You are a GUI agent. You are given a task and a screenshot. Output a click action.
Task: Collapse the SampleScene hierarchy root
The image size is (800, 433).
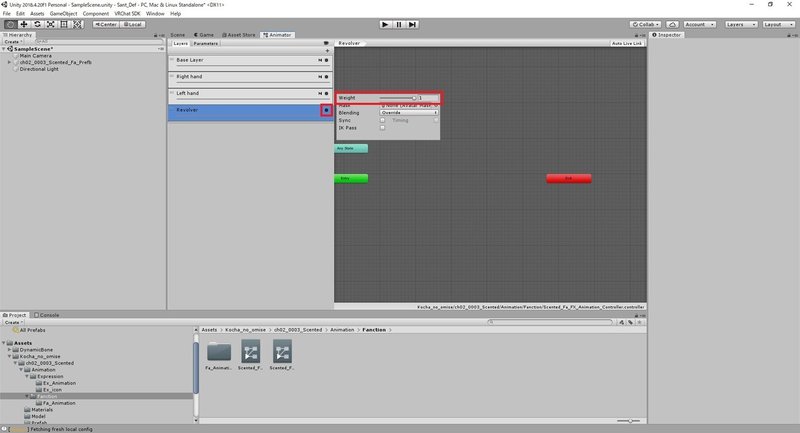pos(4,49)
